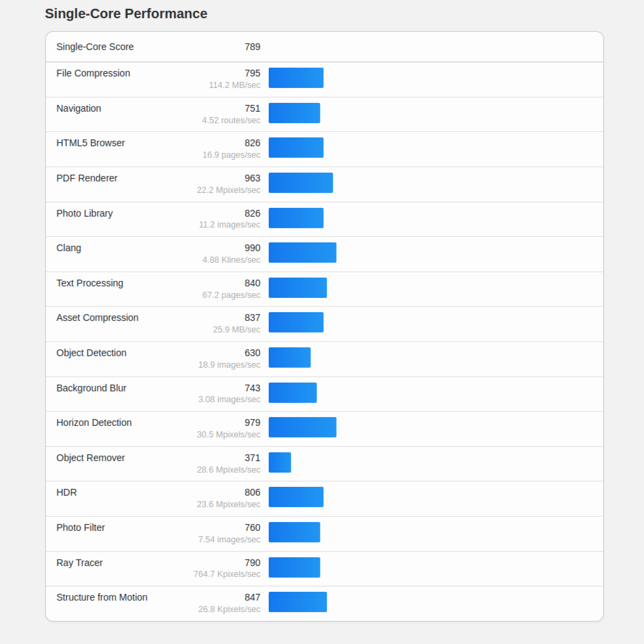Click the Photo Filter score bar

click(294, 532)
